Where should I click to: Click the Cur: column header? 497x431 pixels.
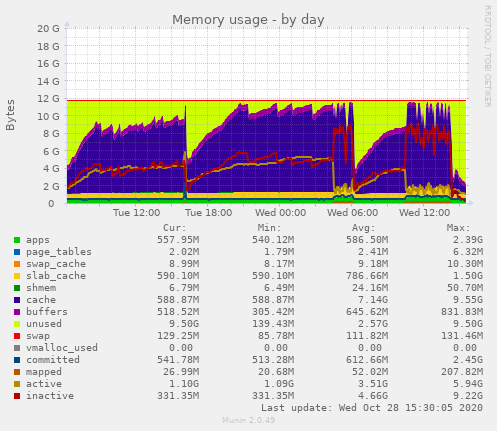(175, 228)
